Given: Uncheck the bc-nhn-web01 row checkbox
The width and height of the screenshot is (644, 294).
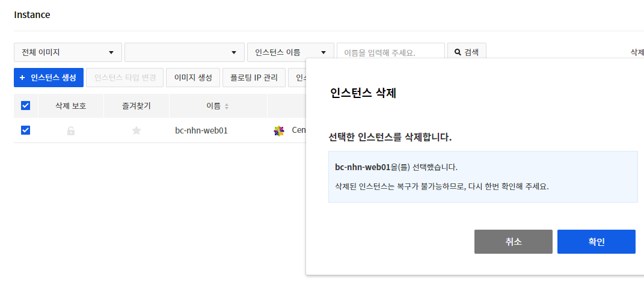Looking at the screenshot, I should 25,130.
